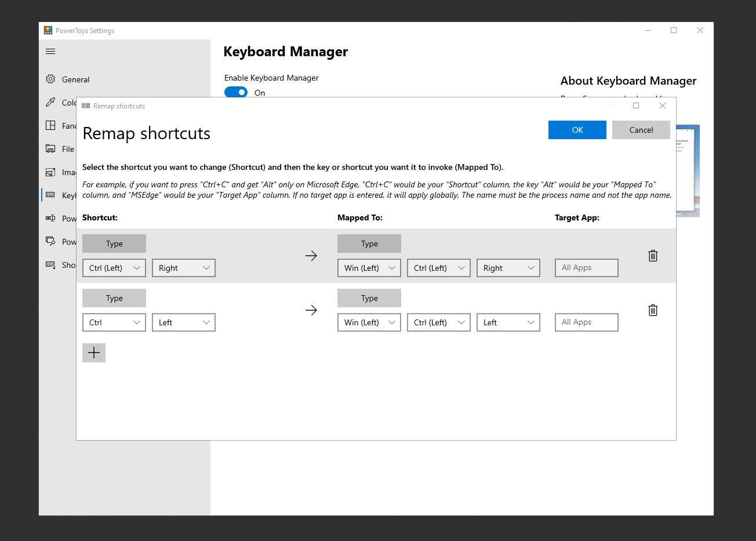
Task: Delete the second shortcut remapping row
Action: tap(653, 310)
